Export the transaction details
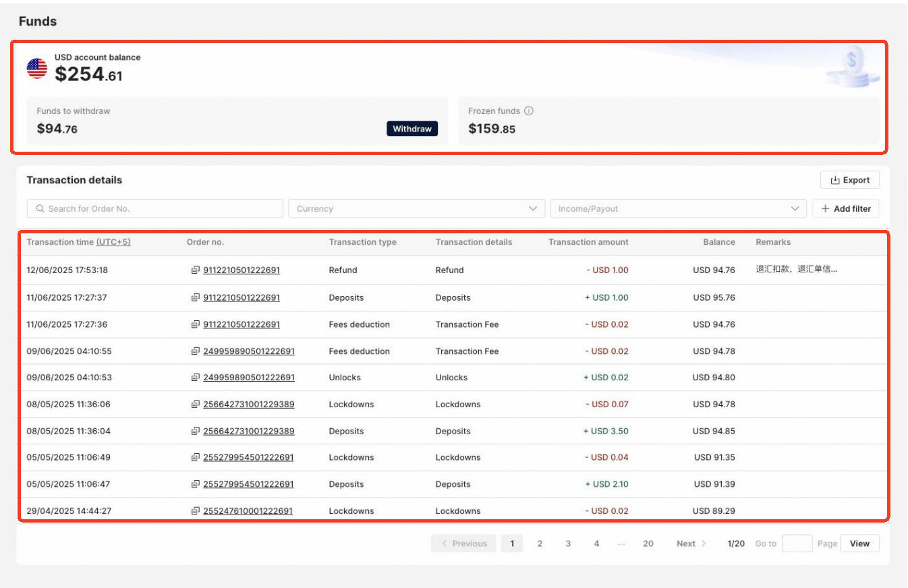Image resolution: width=908 pixels, height=588 pixels. point(849,180)
